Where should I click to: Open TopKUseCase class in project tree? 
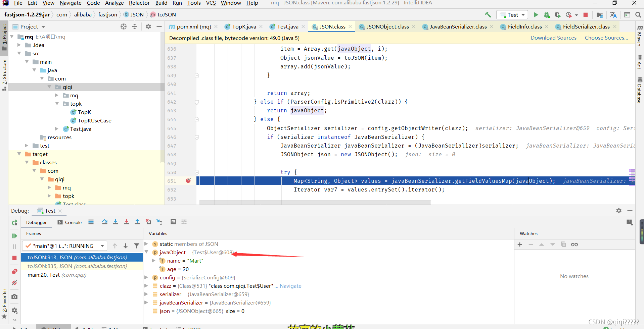94,120
